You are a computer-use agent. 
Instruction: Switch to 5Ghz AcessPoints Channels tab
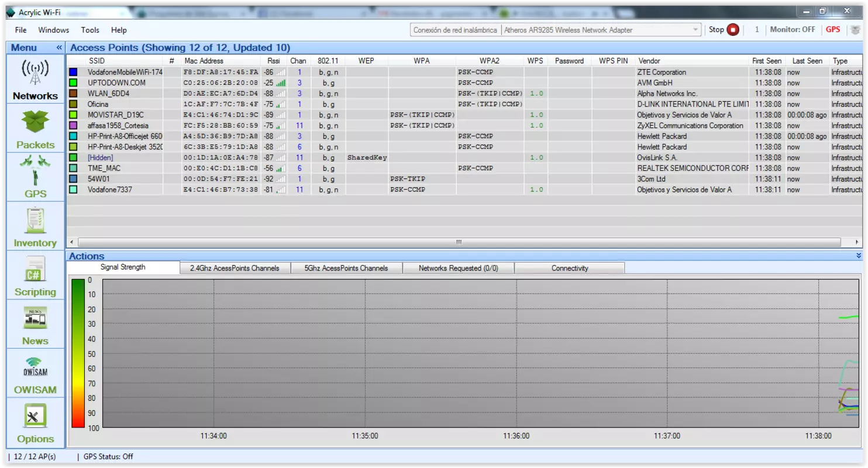(346, 269)
